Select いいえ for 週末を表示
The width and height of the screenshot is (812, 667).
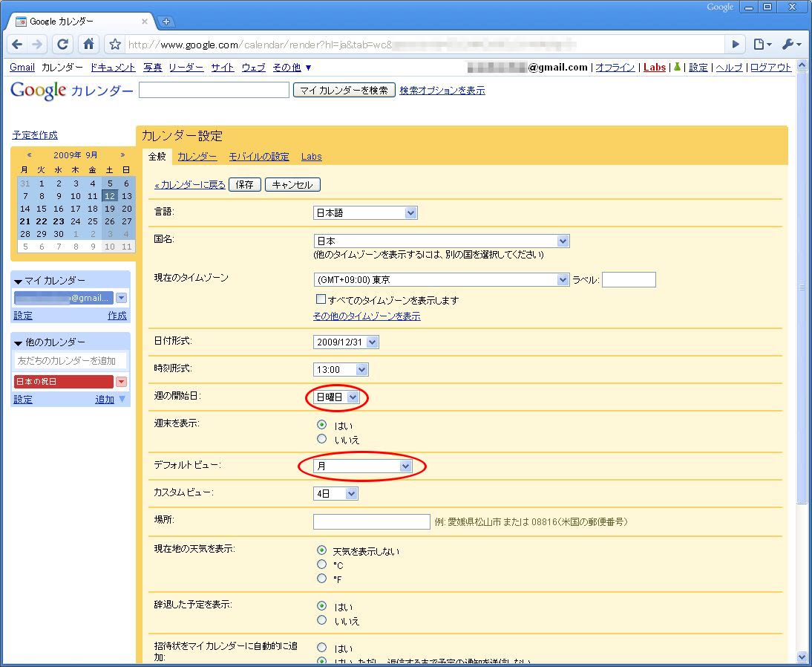pos(321,439)
